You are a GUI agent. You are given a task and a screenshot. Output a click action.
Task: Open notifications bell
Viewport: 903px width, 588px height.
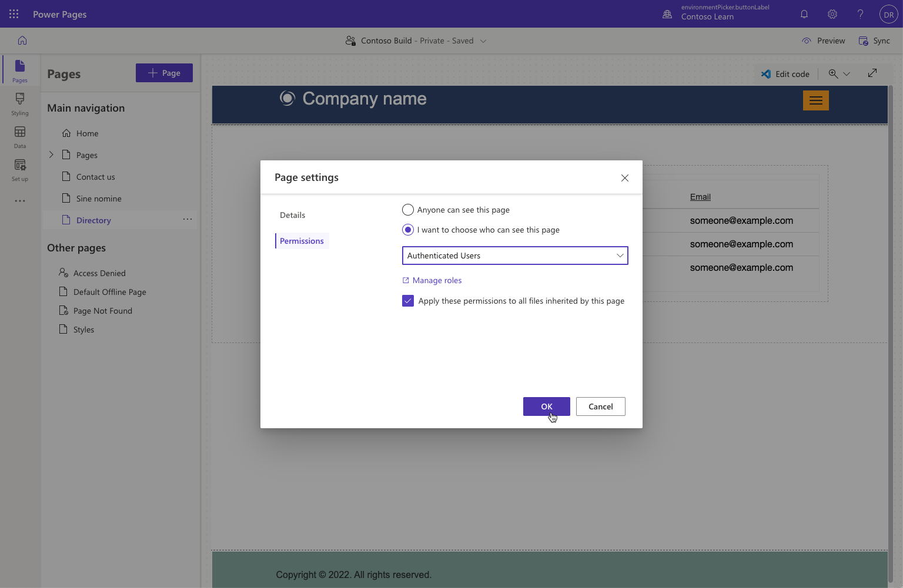[804, 14]
